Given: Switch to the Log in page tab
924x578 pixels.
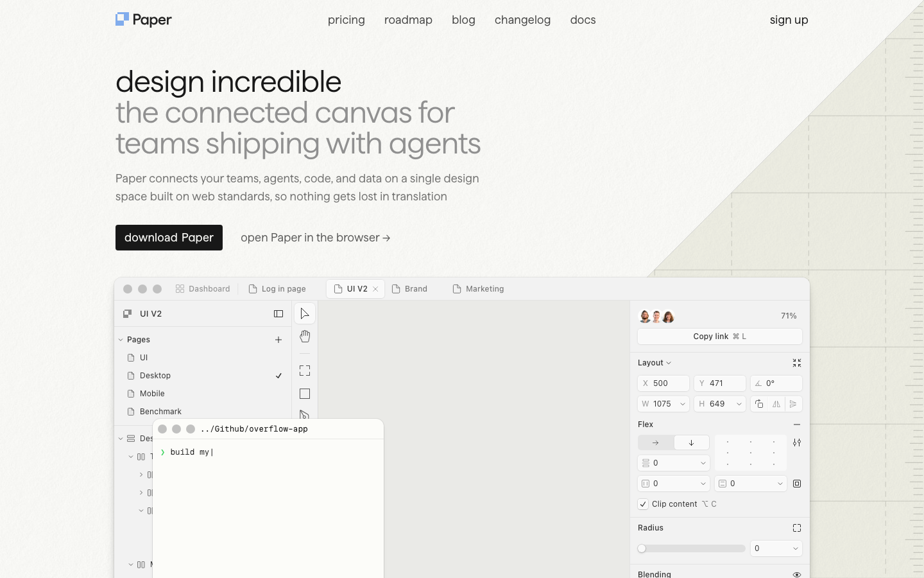Looking at the screenshot, I should tap(277, 289).
